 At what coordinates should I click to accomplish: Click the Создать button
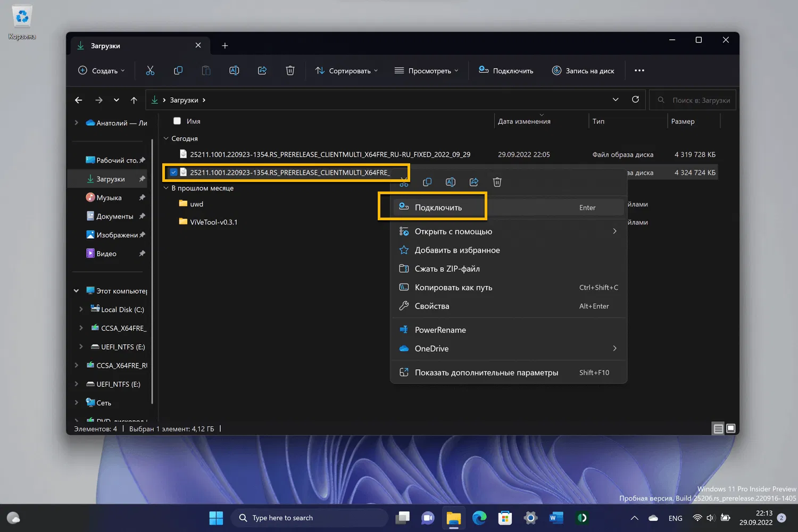[101, 71]
